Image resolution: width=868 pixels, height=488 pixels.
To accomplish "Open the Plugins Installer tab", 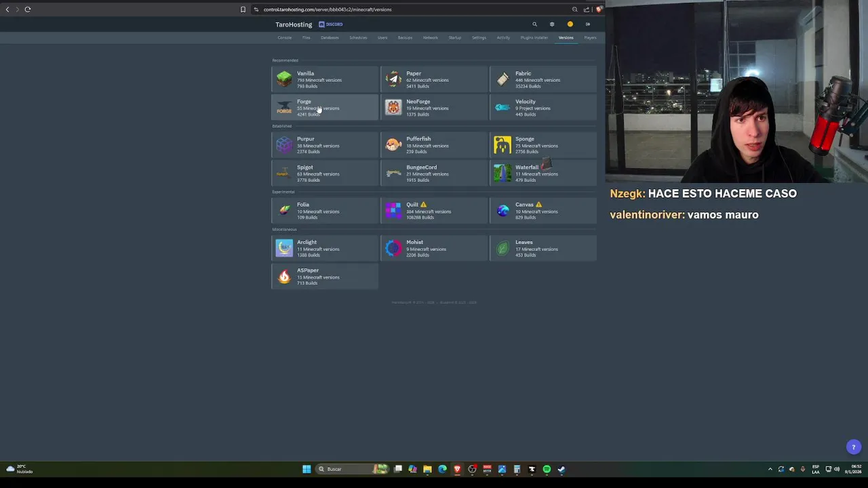I will point(534,38).
